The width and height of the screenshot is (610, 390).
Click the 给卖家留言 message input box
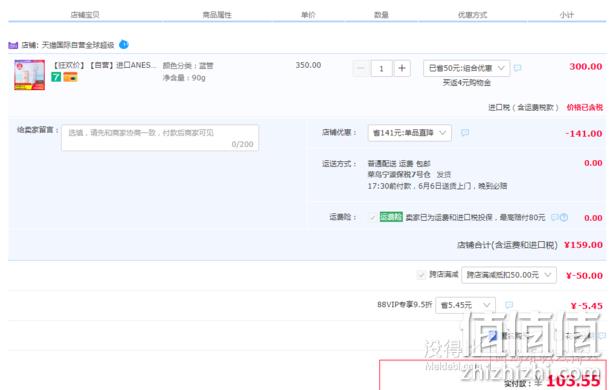click(x=160, y=138)
